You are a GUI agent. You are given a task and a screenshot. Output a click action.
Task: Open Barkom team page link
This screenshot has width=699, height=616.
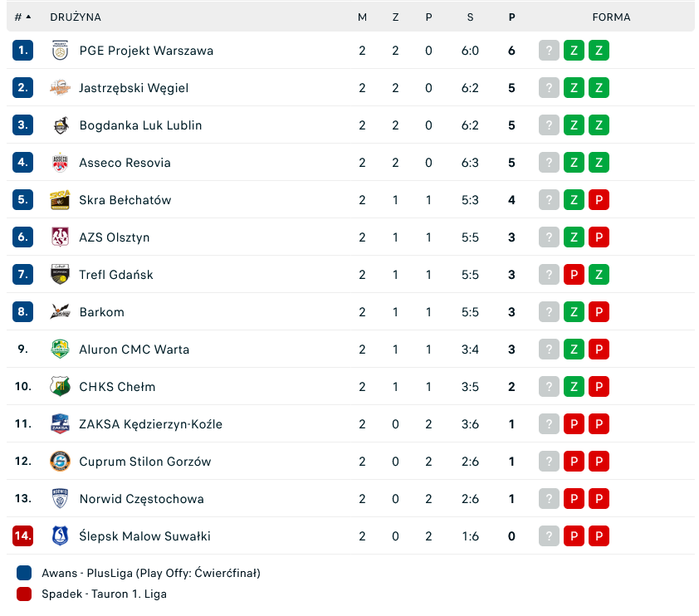point(101,312)
